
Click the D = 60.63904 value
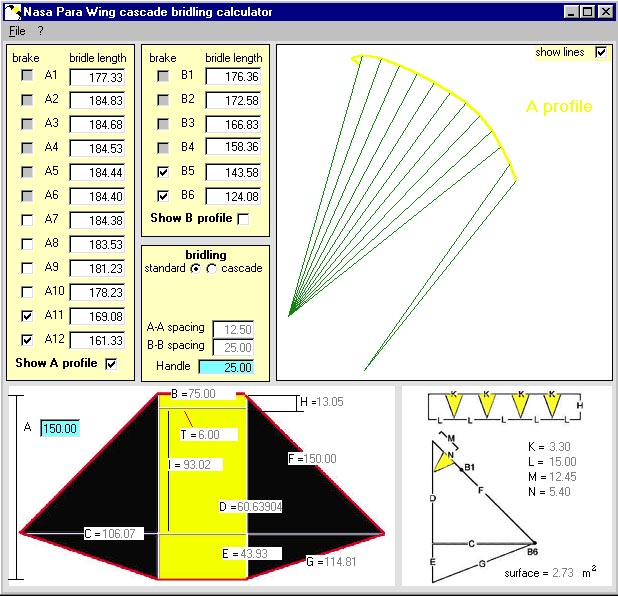(x=260, y=507)
